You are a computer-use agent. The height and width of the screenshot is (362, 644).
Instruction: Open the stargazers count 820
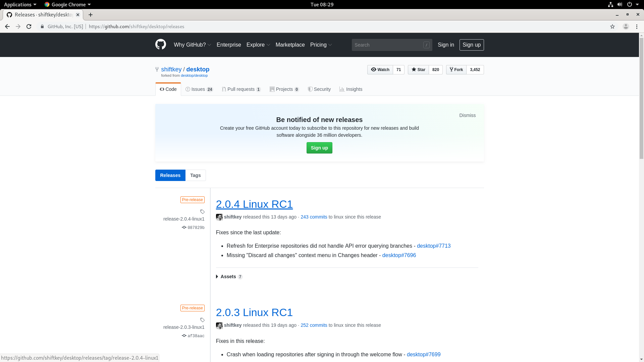pyautogui.click(x=436, y=70)
